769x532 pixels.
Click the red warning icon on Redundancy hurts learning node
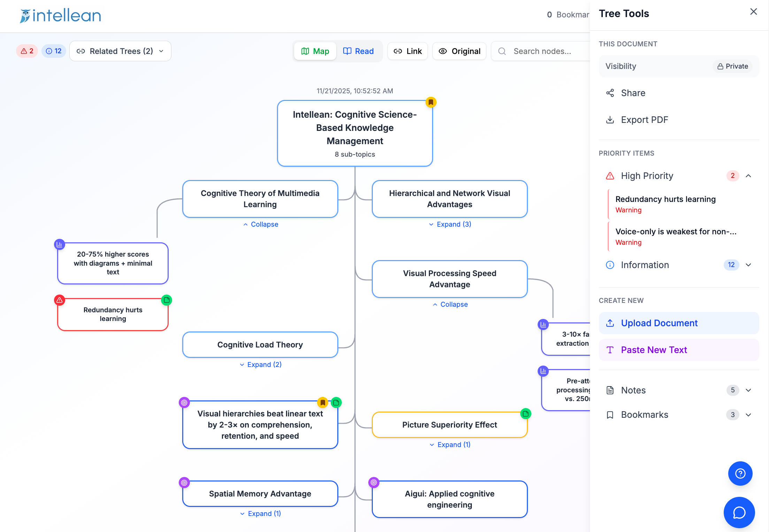pyautogui.click(x=60, y=300)
